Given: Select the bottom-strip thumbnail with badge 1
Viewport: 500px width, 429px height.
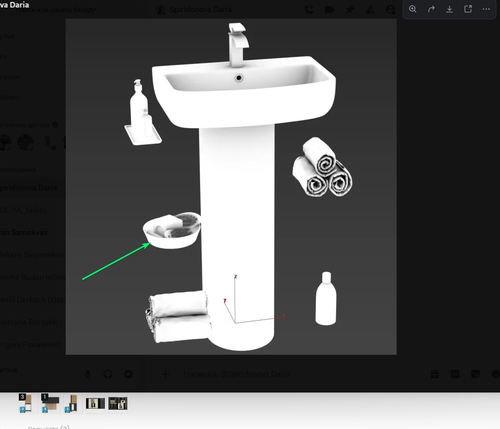Looking at the screenshot, I should (x=50, y=403).
